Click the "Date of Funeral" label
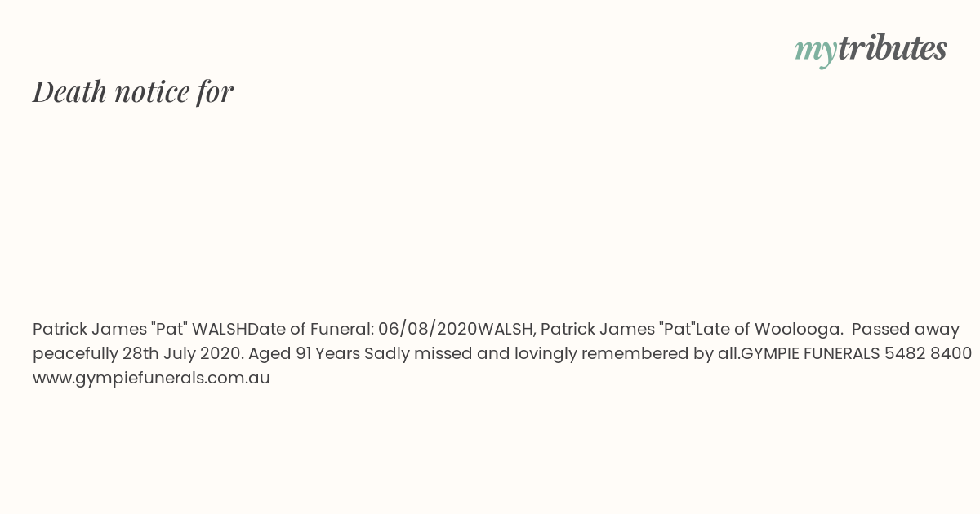This screenshot has height=514, width=980. coord(310,330)
